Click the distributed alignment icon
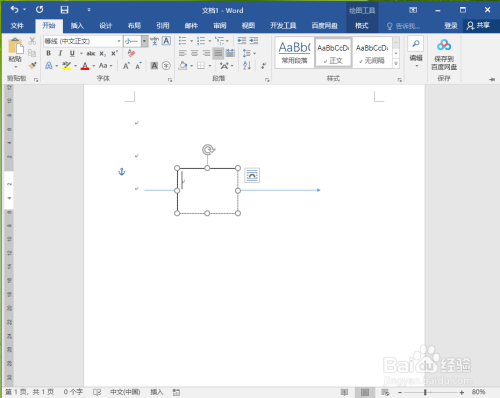 point(230,53)
